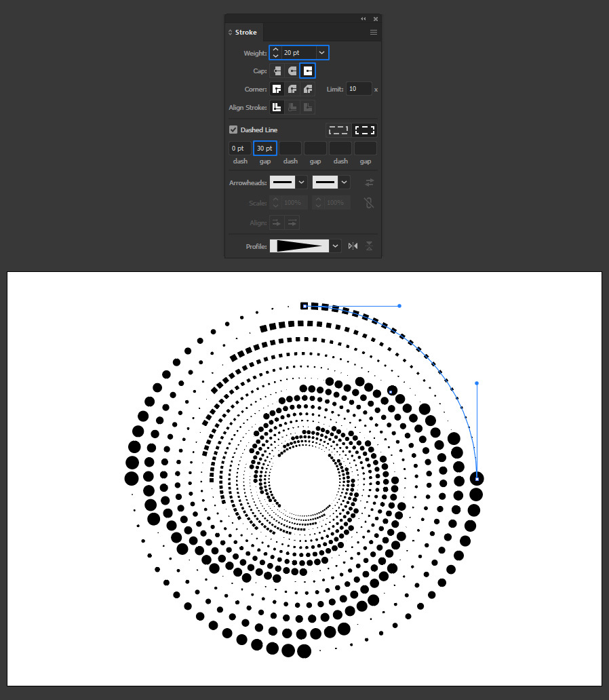Screen dimensions: 609x700
Task: Choose the Round Join corner icon
Action: pos(292,89)
